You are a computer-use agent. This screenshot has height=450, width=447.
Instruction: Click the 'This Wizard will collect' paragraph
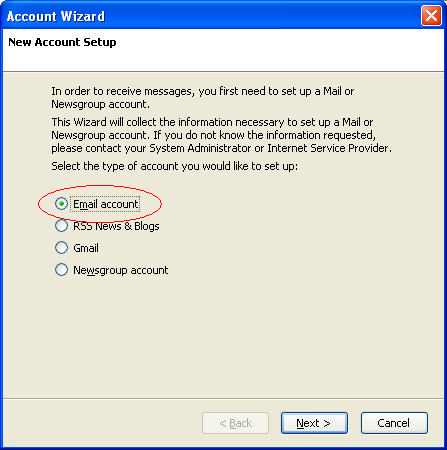click(222, 135)
